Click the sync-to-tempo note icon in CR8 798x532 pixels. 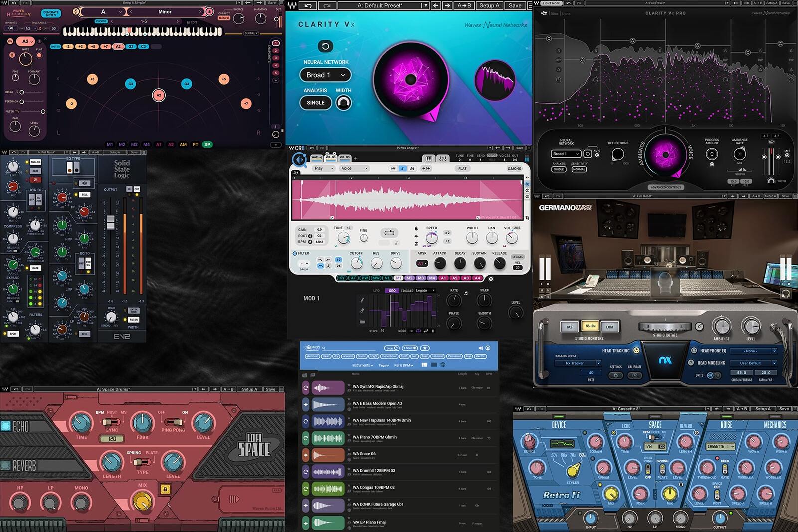coord(403,168)
